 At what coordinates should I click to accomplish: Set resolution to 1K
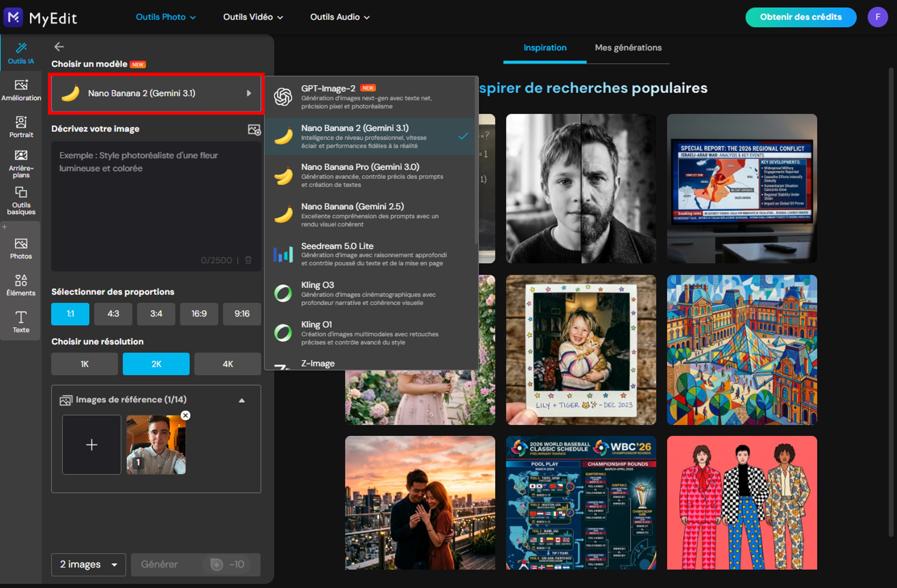point(84,364)
